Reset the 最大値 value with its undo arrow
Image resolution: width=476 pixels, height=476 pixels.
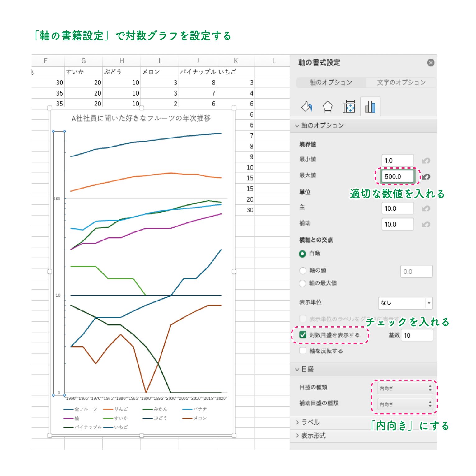point(426,176)
